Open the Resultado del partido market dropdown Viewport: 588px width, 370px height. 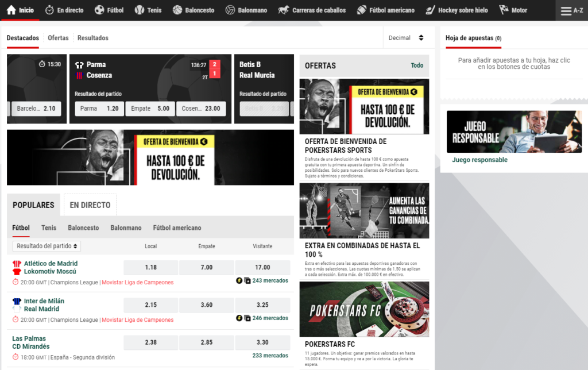(47, 246)
